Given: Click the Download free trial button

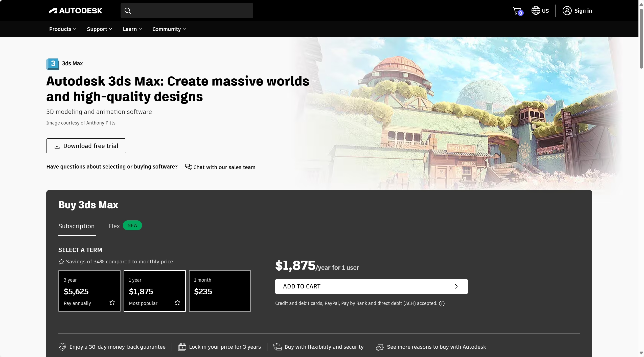Looking at the screenshot, I should tap(86, 146).
